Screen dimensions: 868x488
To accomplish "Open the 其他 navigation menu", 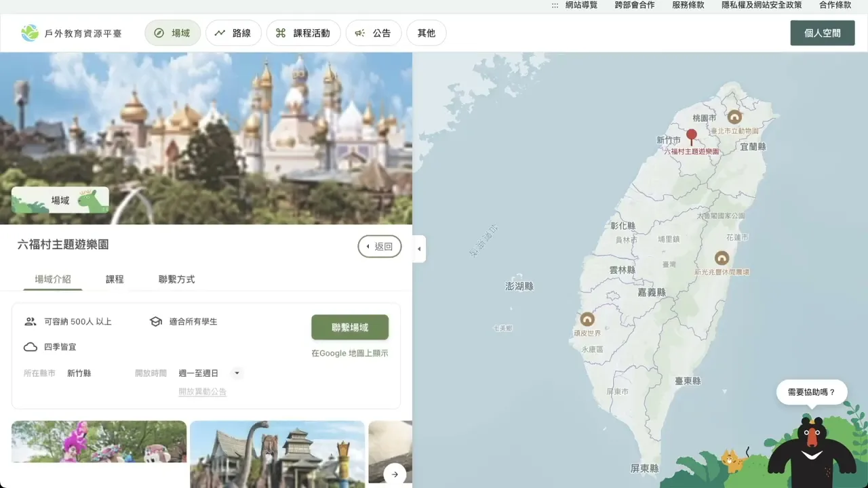I will [427, 33].
